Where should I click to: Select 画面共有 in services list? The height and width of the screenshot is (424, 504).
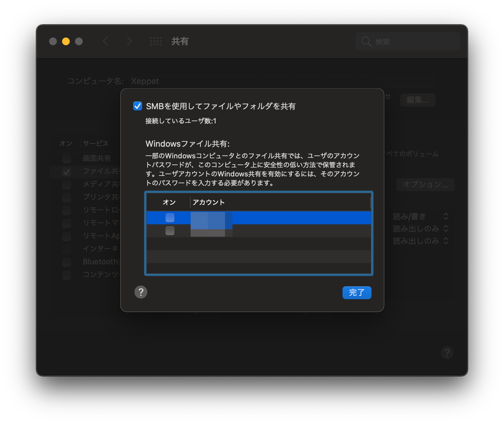tap(97, 158)
